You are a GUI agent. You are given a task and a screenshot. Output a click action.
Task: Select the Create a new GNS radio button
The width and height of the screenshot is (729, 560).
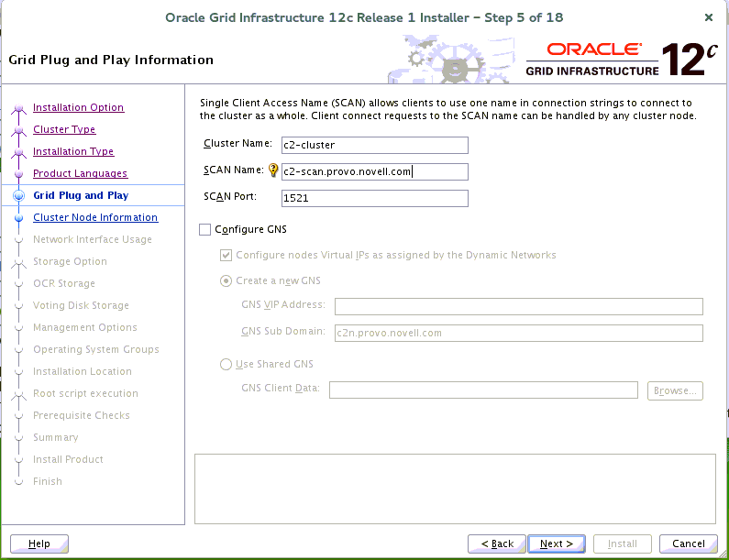point(226,281)
